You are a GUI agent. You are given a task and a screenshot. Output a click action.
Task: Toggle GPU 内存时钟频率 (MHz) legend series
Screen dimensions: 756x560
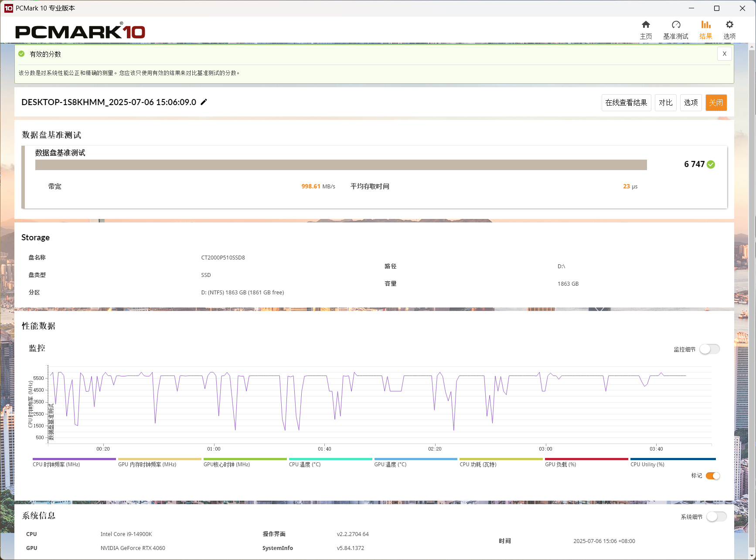click(x=159, y=462)
